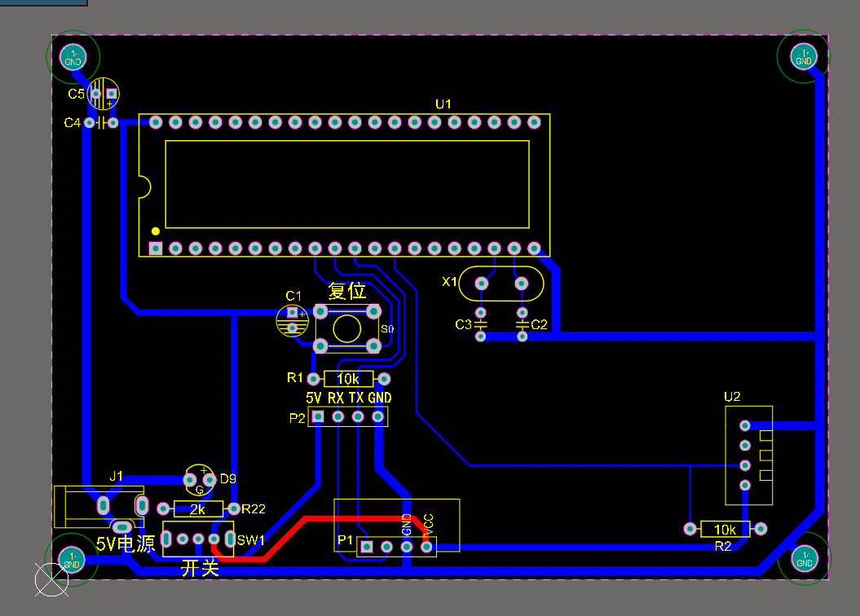
Task: Click the 5V silkscreen label above P2
Action: [314, 398]
